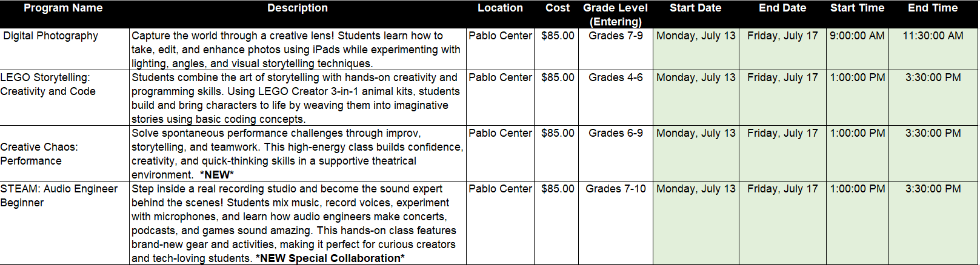Select the Description column header
The width and height of the screenshot is (980, 265).
tap(298, 8)
